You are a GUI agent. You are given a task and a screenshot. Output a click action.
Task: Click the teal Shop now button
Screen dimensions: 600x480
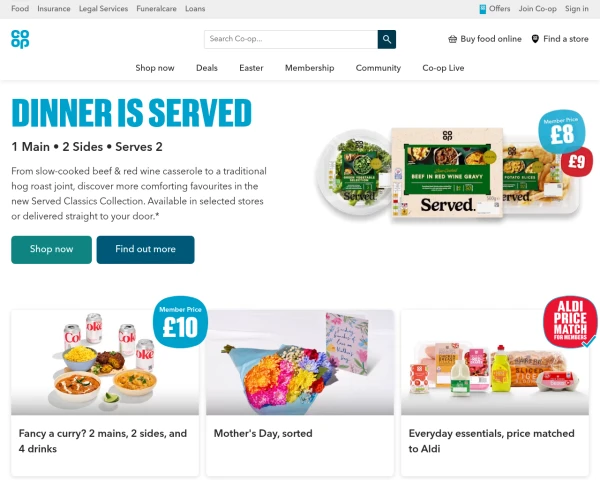click(x=51, y=250)
